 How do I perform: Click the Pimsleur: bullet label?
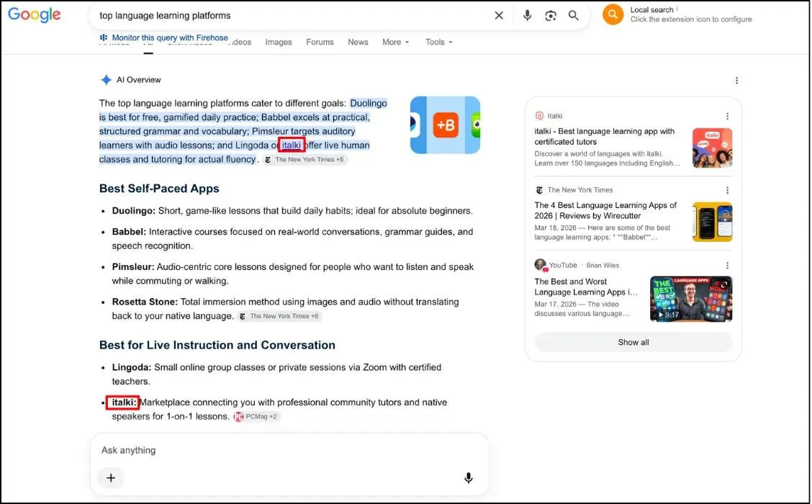133,267
